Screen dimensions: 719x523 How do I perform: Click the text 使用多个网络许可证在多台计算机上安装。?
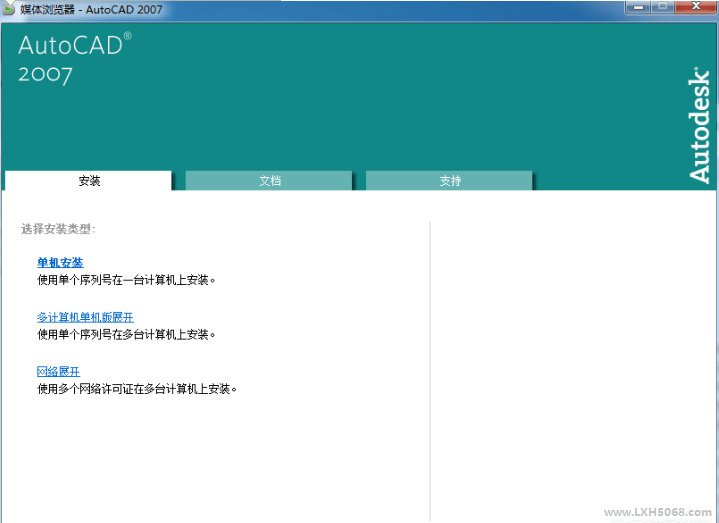pos(137,389)
